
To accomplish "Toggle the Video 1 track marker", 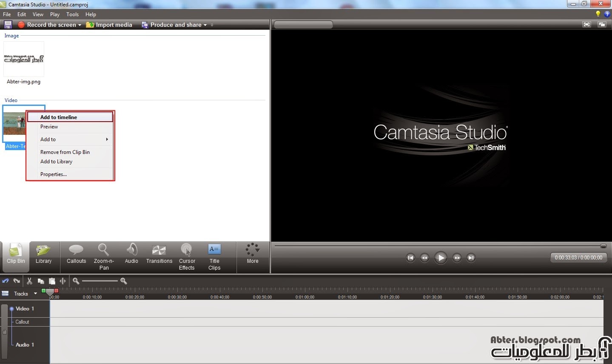I will 11,309.
